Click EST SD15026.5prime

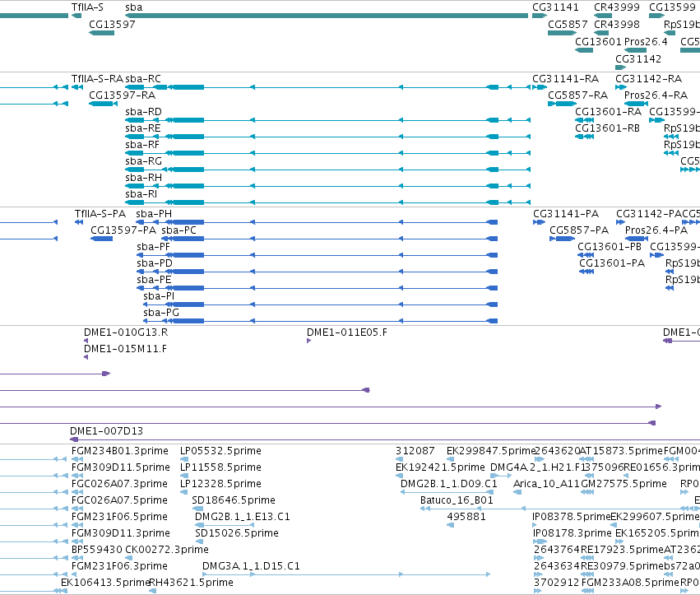(237, 533)
